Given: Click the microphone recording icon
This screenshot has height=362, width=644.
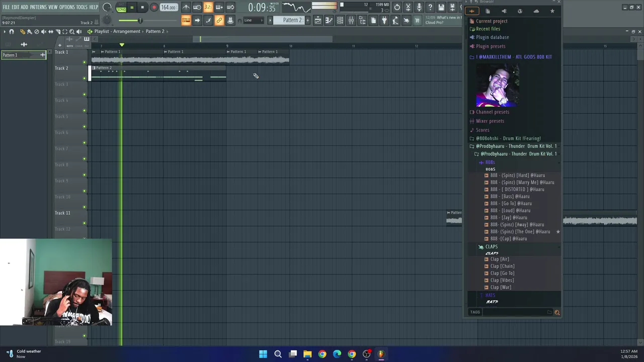Looking at the screenshot, I should (x=419, y=7).
